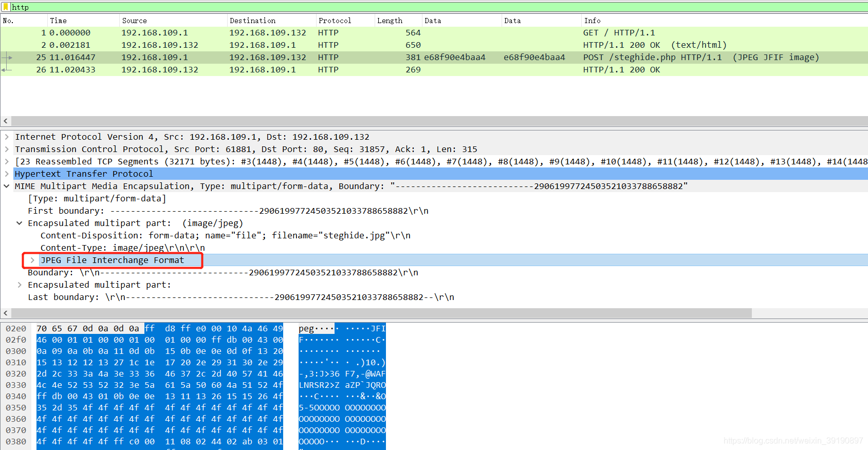This screenshot has width=868, height=450.
Task: Collapse Encapsulated multipart part image/jpeg
Action: (x=20, y=223)
